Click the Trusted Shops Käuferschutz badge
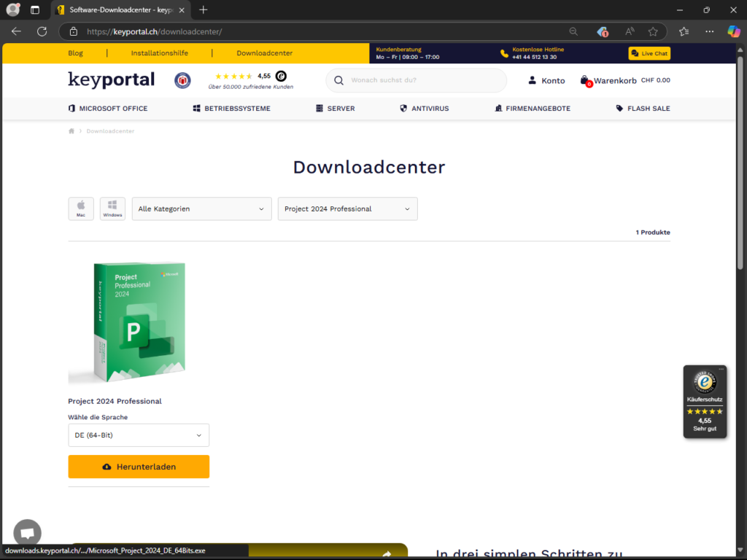Screen dimensions: 747x560 coord(705,401)
